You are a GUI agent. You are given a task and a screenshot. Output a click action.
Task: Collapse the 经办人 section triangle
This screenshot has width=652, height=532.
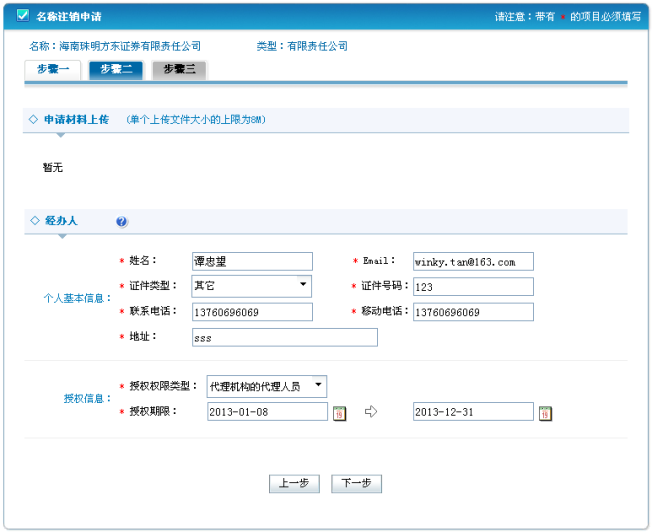click(60, 236)
